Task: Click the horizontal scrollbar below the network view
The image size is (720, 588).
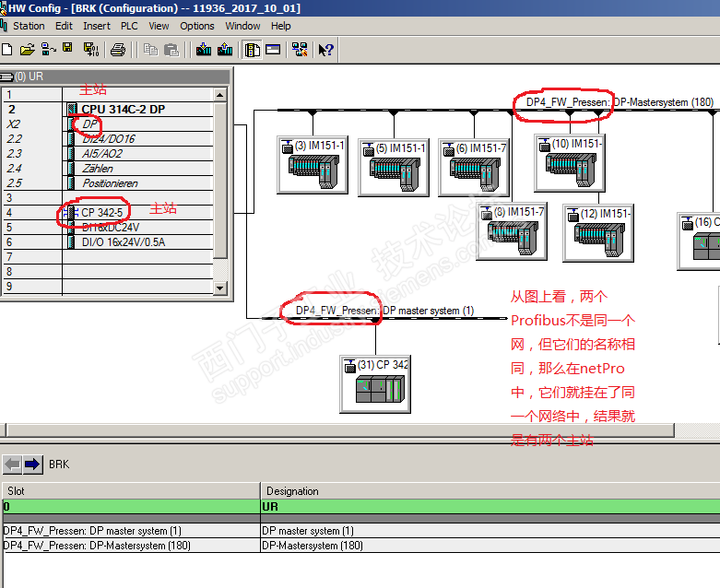Action: tap(340, 430)
